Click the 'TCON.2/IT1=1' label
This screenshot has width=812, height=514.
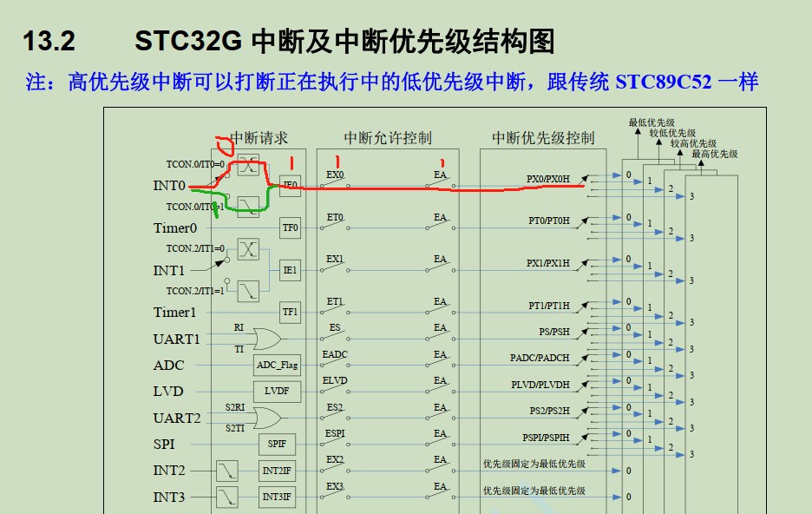coord(195,291)
